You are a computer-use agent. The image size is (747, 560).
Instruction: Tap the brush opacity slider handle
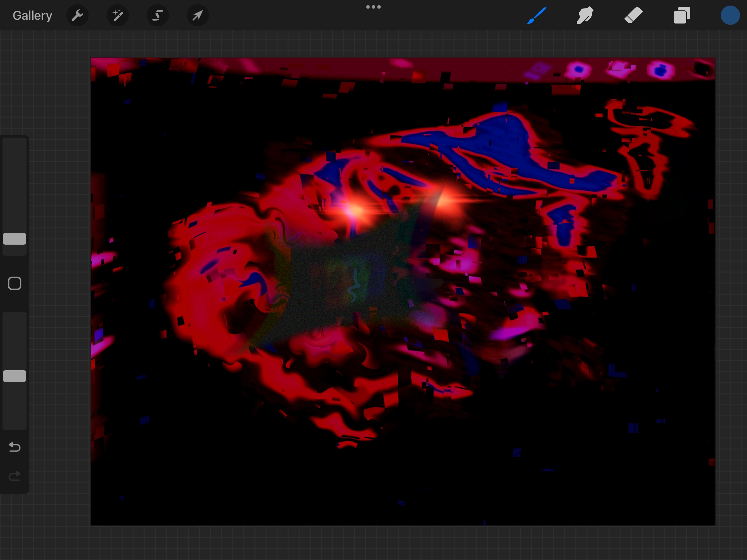click(15, 376)
